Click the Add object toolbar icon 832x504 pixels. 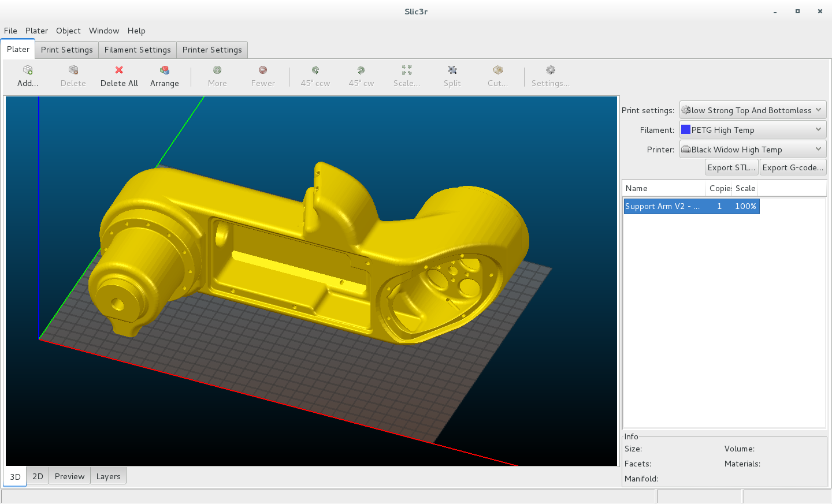click(28, 70)
